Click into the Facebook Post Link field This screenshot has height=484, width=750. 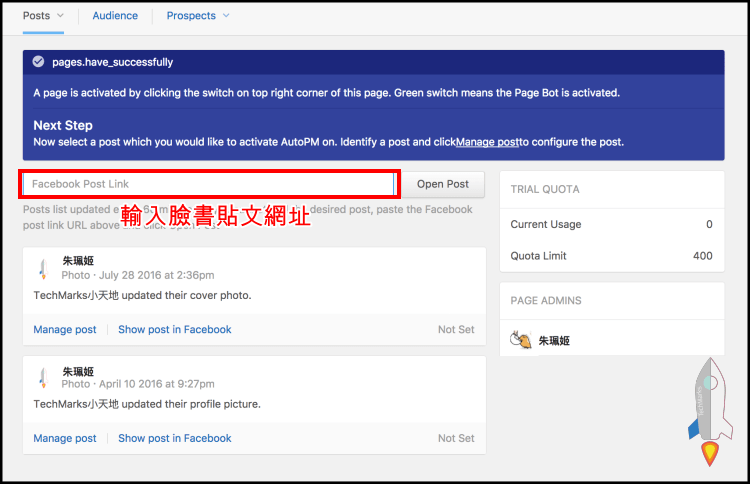click(210, 184)
